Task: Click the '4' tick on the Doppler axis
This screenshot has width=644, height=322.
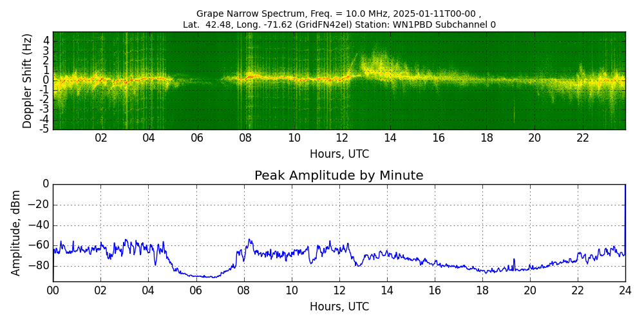Action: 46,41
